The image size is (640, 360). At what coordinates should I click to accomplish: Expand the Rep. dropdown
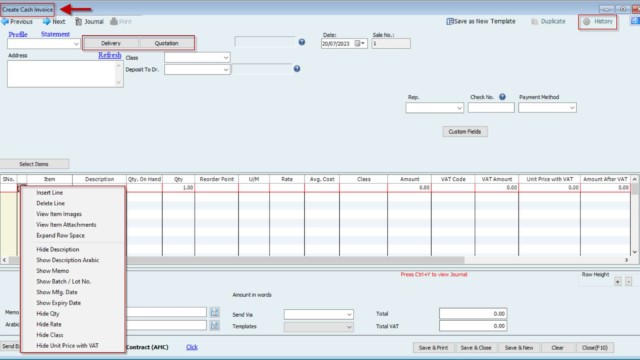click(459, 108)
